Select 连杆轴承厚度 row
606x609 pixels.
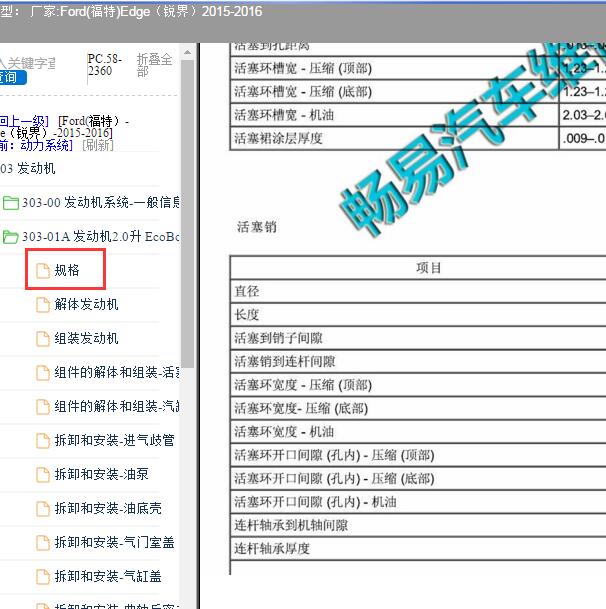pyautogui.click(x=418, y=548)
